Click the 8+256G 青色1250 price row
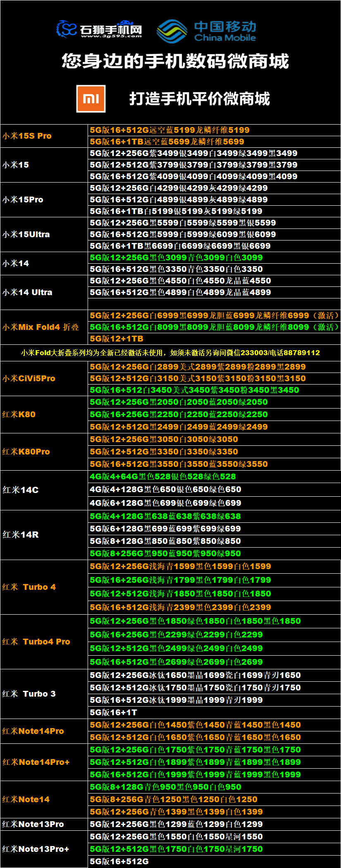This screenshot has width=341, height=868. click(215, 799)
